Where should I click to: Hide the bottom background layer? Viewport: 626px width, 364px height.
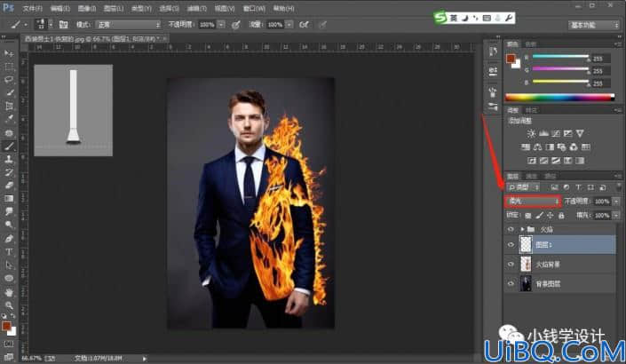tap(511, 283)
